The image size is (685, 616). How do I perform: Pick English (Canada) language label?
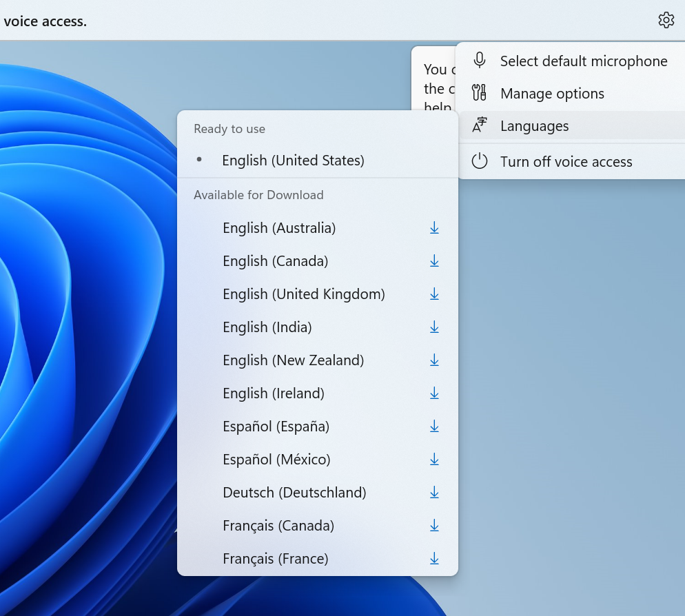[x=275, y=261]
